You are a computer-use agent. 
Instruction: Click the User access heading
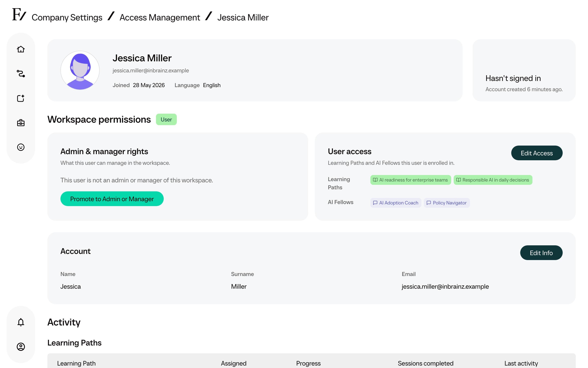point(349,151)
